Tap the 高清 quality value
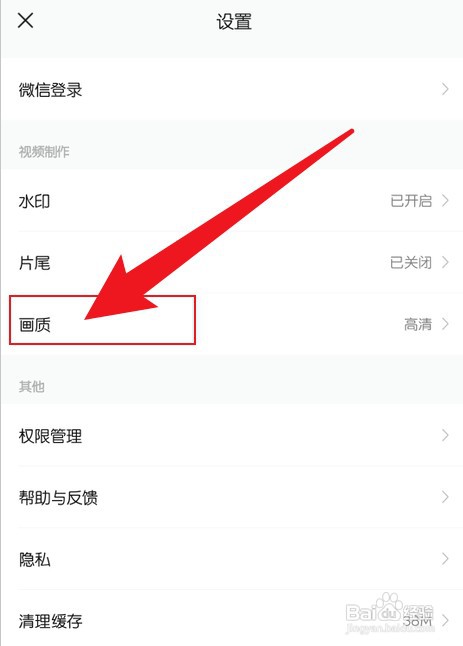Image resolution: width=463 pixels, height=646 pixels. click(418, 324)
